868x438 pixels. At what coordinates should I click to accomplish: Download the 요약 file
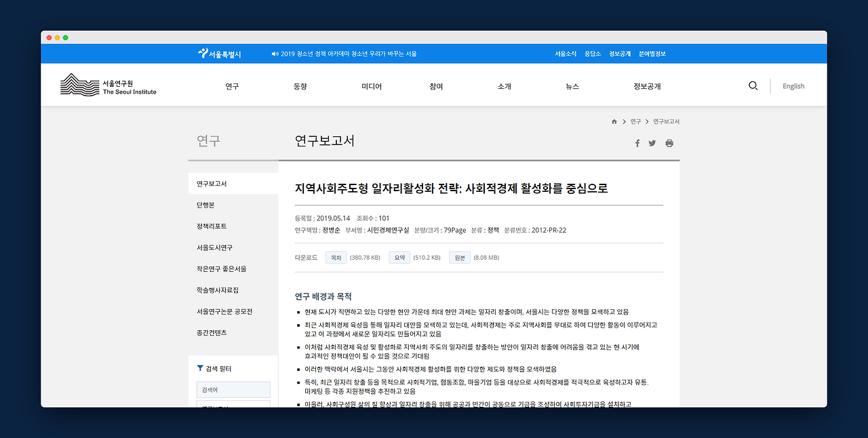(x=400, y=258)
